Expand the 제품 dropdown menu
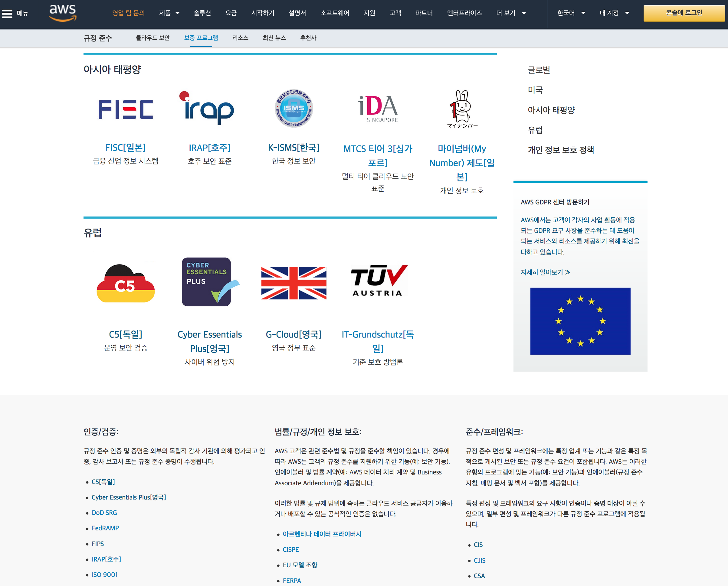 pos(169,13)
